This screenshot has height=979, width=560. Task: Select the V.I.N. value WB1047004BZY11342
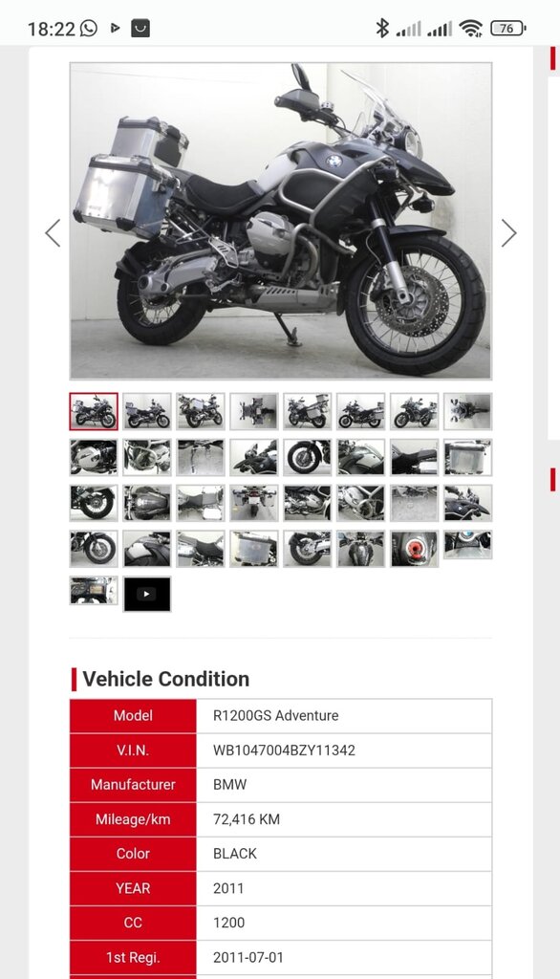coord(284,751)
